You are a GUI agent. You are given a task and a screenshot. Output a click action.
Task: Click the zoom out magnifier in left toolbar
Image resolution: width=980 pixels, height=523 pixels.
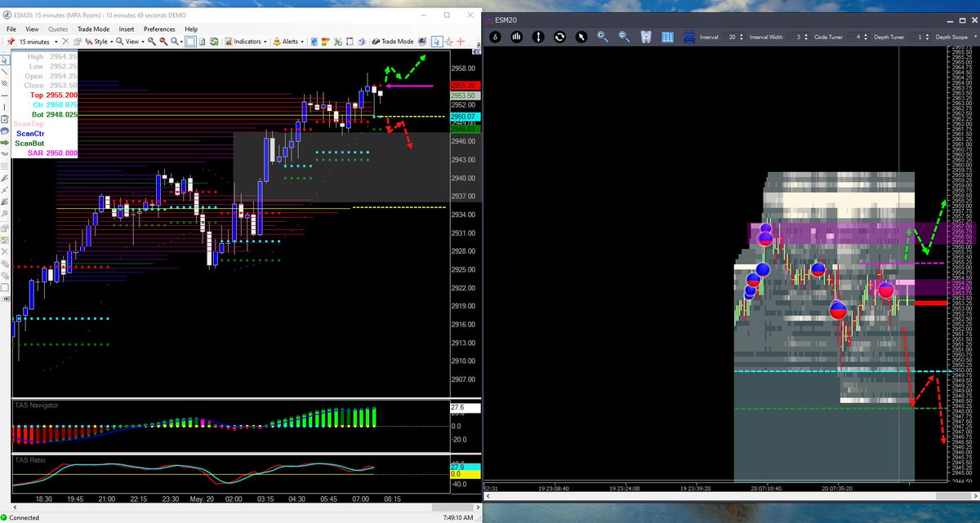coord(163,41)
